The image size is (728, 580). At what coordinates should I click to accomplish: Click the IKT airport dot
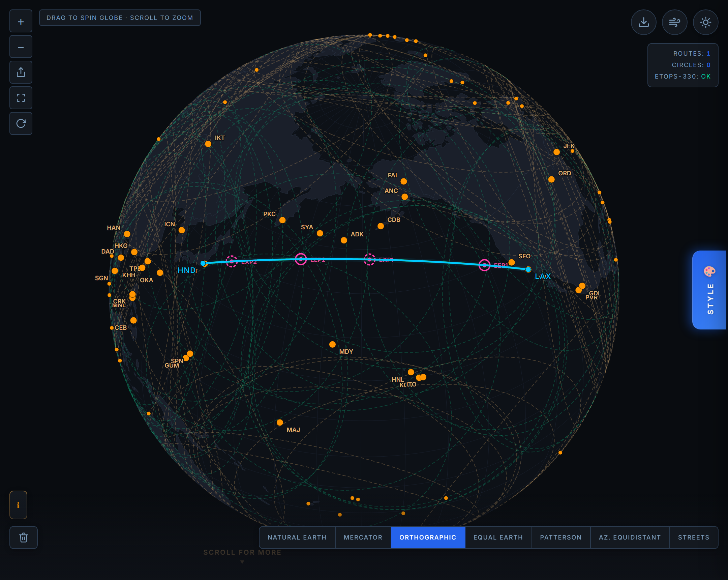tap(208, 144)
